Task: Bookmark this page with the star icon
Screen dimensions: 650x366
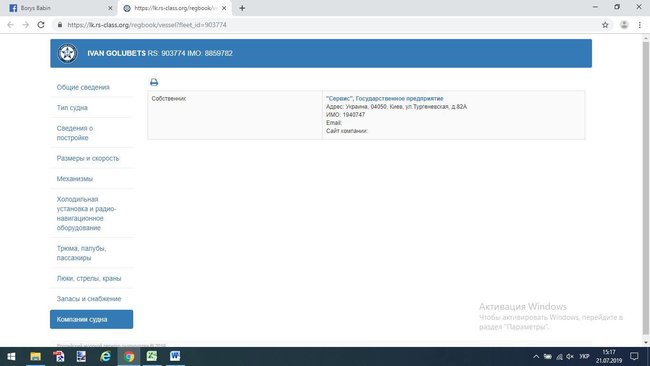Action: tap(605, 25)
